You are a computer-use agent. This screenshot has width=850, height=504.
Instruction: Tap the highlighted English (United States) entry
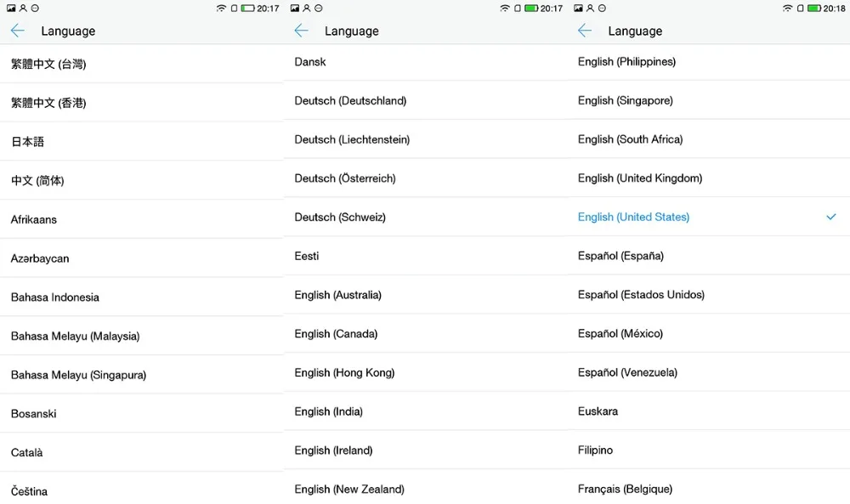click(x=709, y=218)
